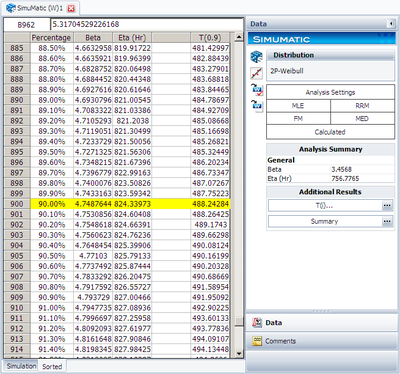Image resolution: width=400 pixels, height=374 pixels.
Task: Click the scroll up arrow of the table
Action: pos(239,37)
